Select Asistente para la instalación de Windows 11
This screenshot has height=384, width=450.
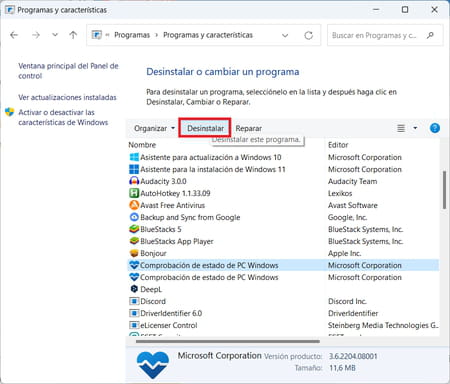point(213,169)
